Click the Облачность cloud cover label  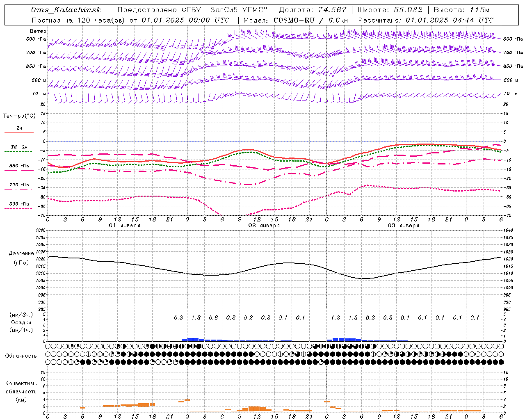pos(21,356)
